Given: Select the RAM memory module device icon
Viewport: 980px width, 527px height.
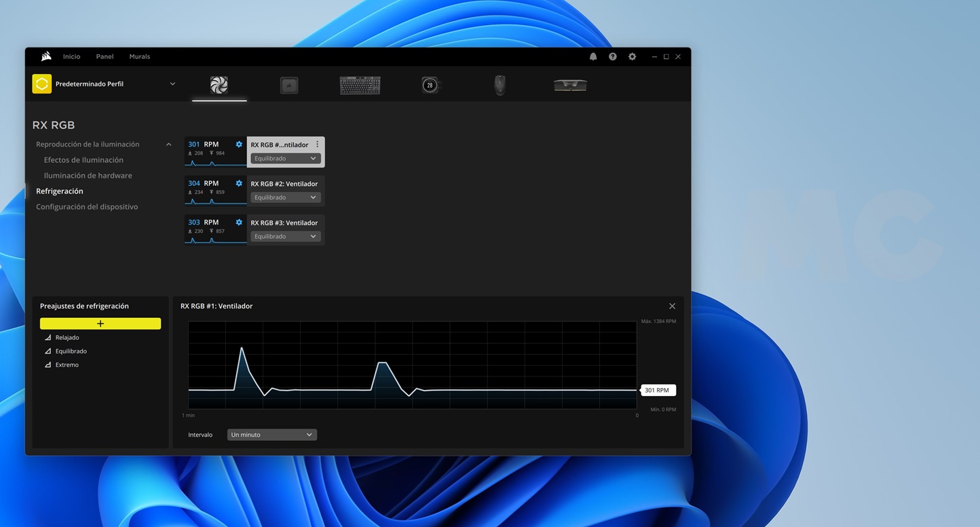Looking at the screenshot, I should [570, 85].
